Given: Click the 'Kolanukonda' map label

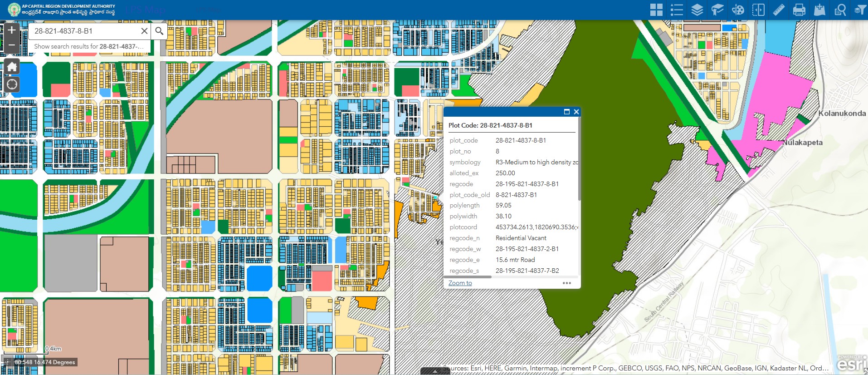Looking at the screenshot, I should pos(842,113).
